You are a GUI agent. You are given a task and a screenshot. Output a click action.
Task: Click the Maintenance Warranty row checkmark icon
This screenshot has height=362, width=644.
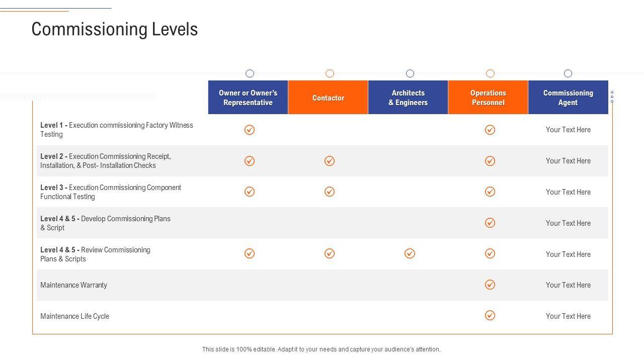pyautogui.click(x=490, y=285)
